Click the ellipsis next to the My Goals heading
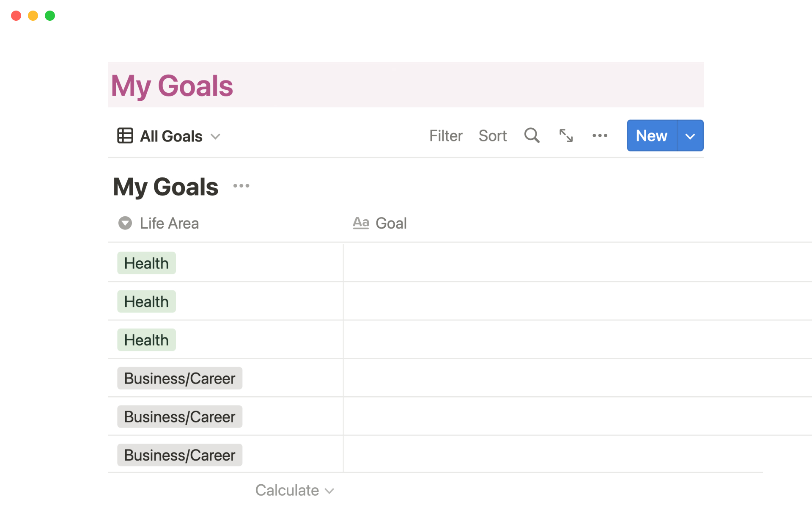Screen dimensions: 812x508 point(241,185)
